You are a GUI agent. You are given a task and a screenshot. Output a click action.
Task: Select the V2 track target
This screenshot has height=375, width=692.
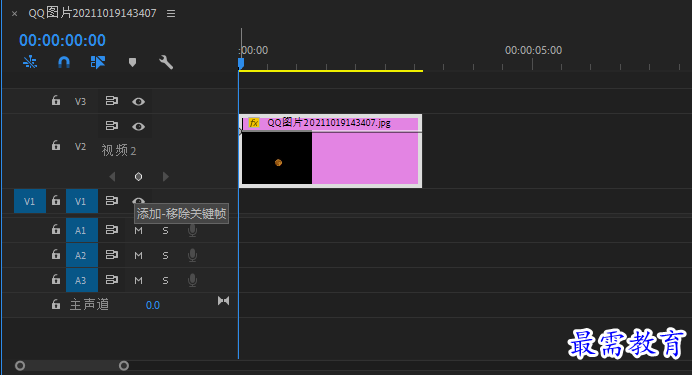(x=80, y=146)
